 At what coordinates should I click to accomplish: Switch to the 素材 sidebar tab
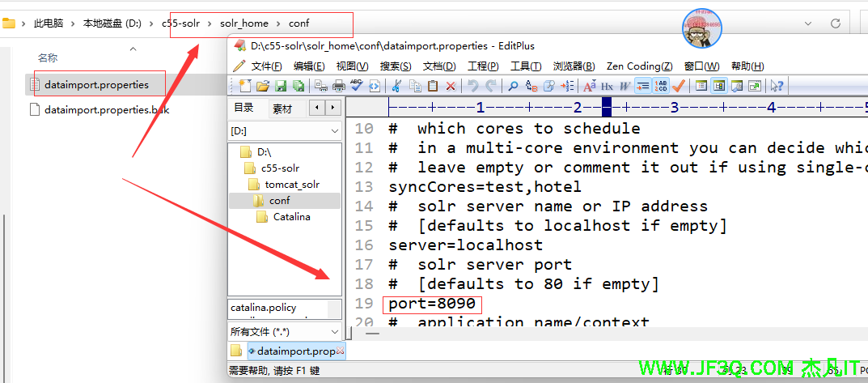(x=282, y=109)
